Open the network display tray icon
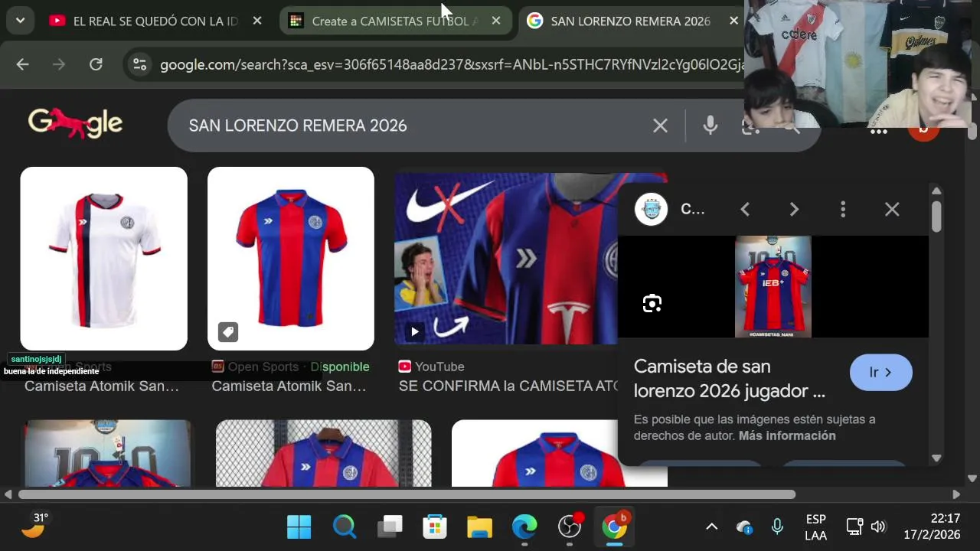This screenshot has width=980, height=551. pyautogui.click(x=854, y=527)
